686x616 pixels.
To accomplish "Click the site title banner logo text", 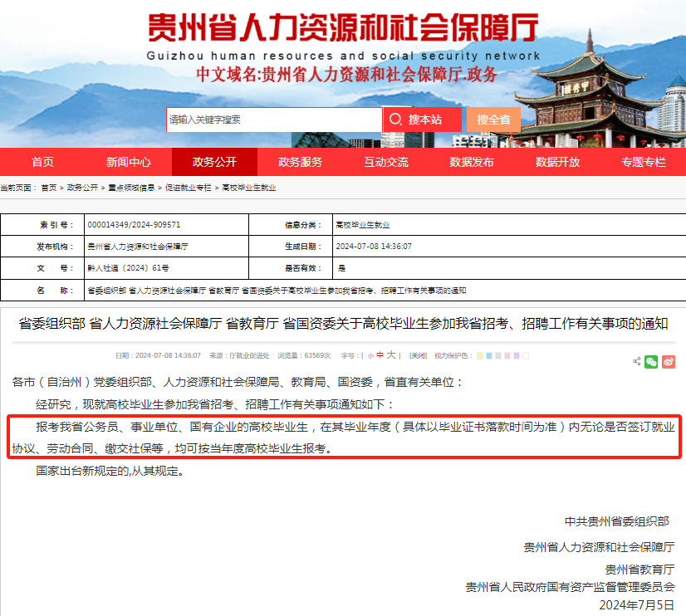I will point(344,27).
